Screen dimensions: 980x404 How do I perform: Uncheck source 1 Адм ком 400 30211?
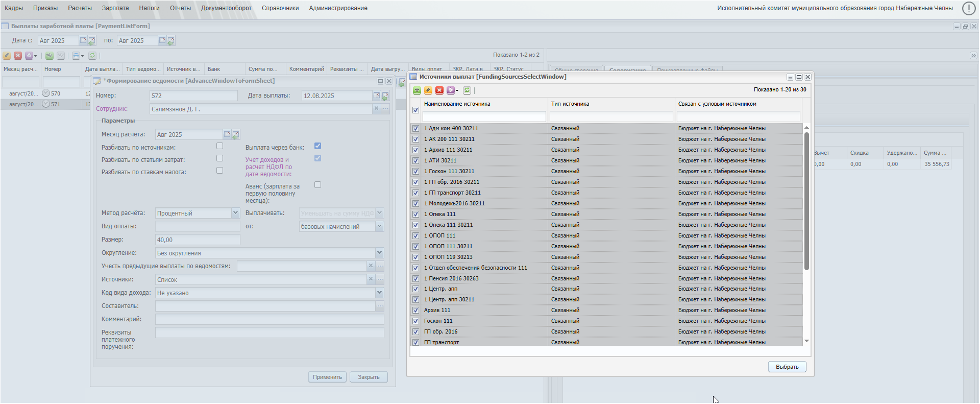[x=415, y=129]
